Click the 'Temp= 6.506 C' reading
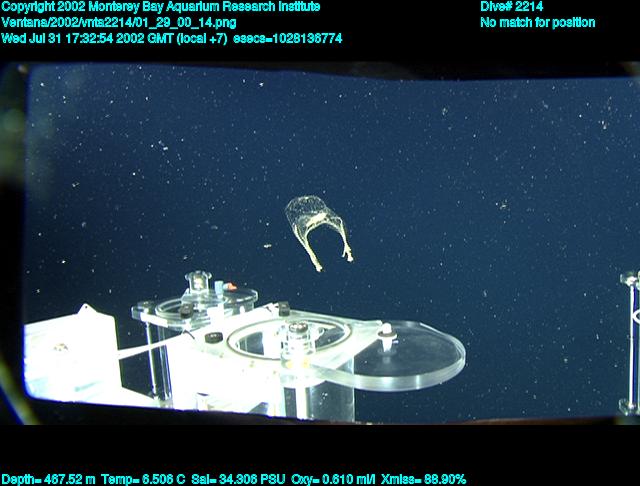The image size is (640, 486). 143,479
